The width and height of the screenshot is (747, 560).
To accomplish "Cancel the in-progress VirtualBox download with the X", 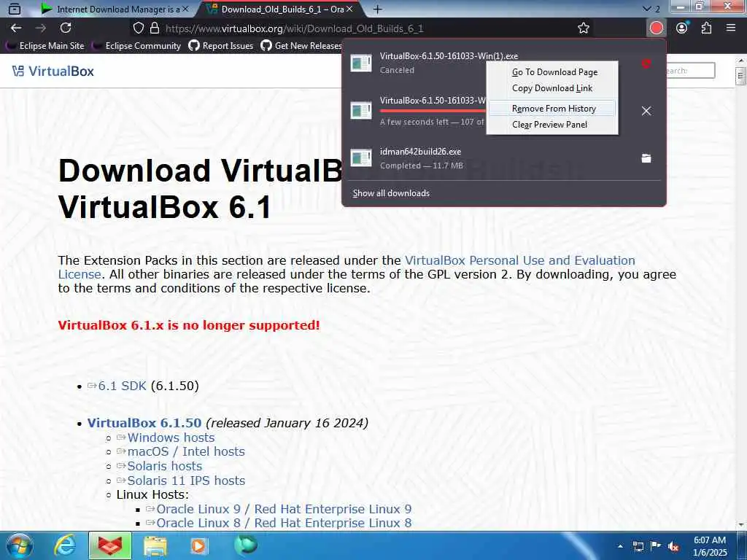I will pyautogui.click(x=646, y=111).
